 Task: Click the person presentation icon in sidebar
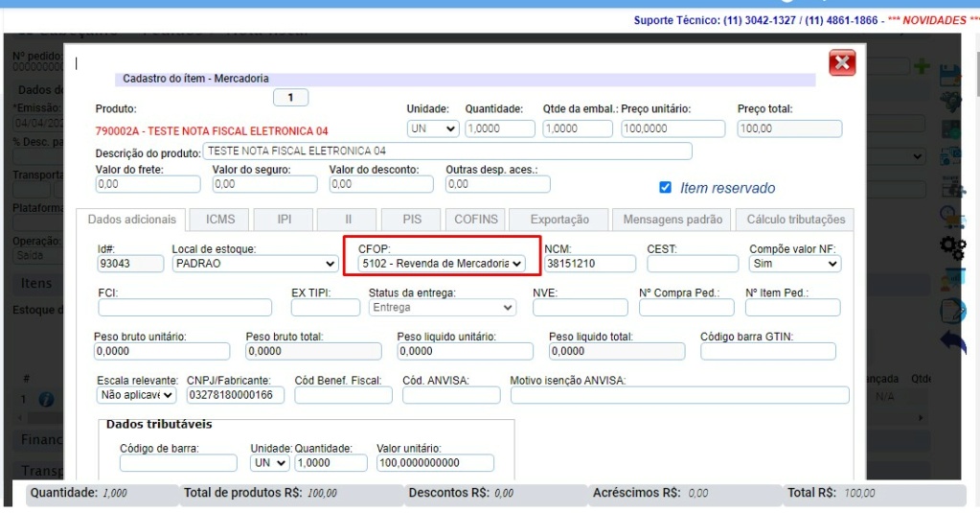click(x=952, y=280)
